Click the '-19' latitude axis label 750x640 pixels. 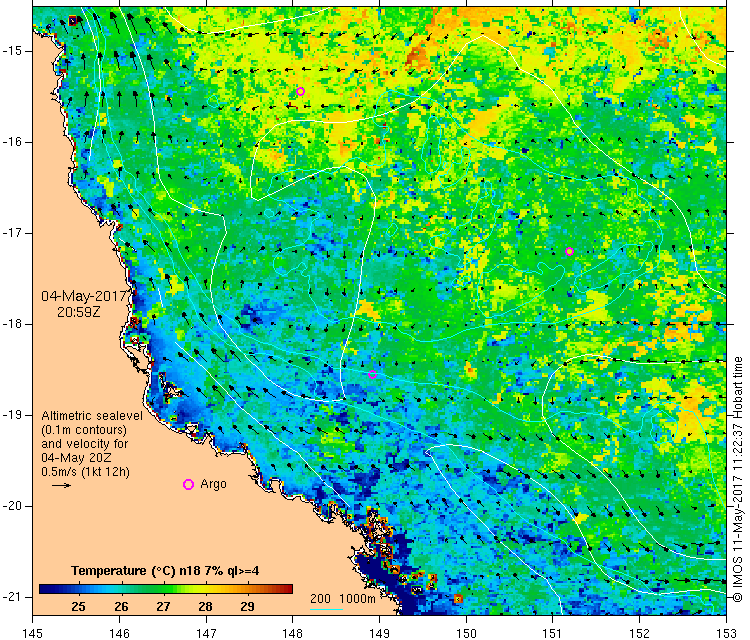coord(11,415)
